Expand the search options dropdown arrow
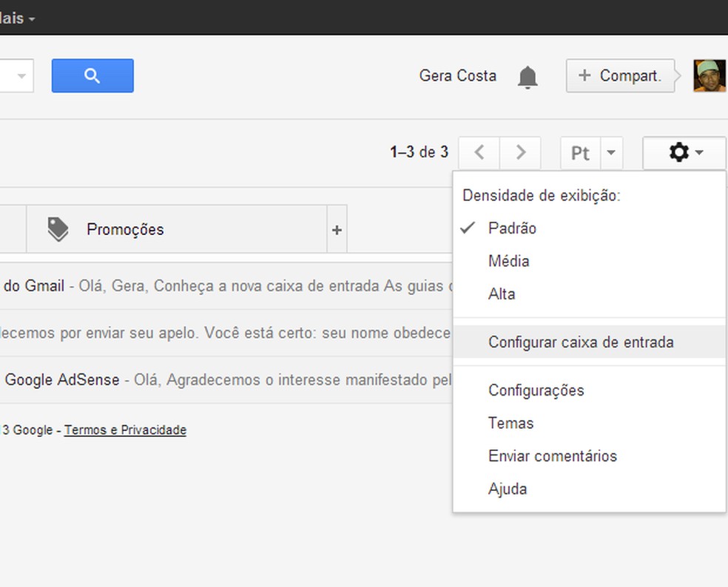The image size is (728, 587). click(x=21, y=76)
